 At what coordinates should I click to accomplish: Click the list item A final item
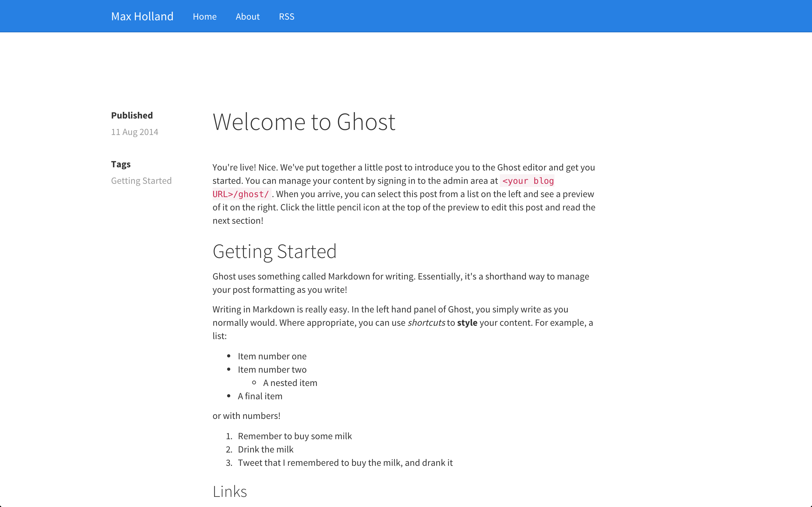pos(260,396)
